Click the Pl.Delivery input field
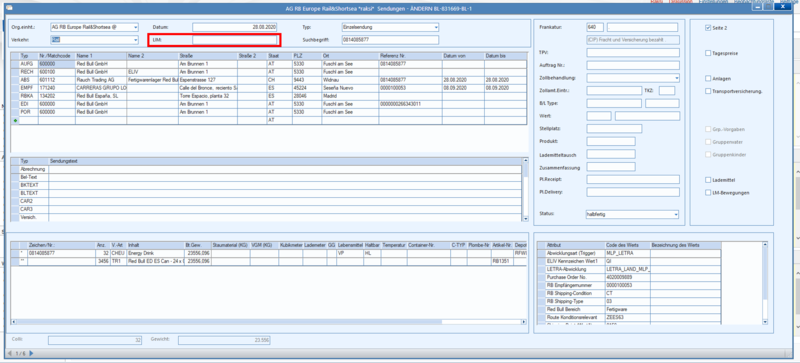The height and width of the screenshot is (363, 800). [633, 192]
